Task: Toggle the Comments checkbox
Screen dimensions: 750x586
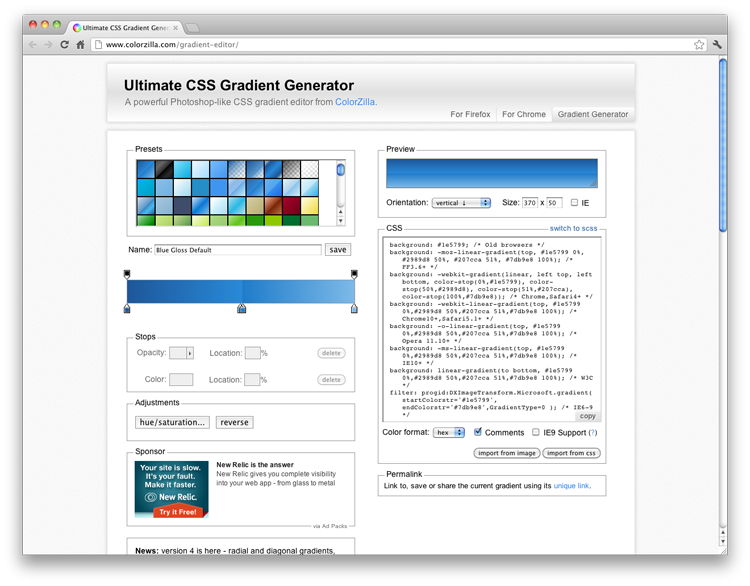Action: [x=477, y=432]
